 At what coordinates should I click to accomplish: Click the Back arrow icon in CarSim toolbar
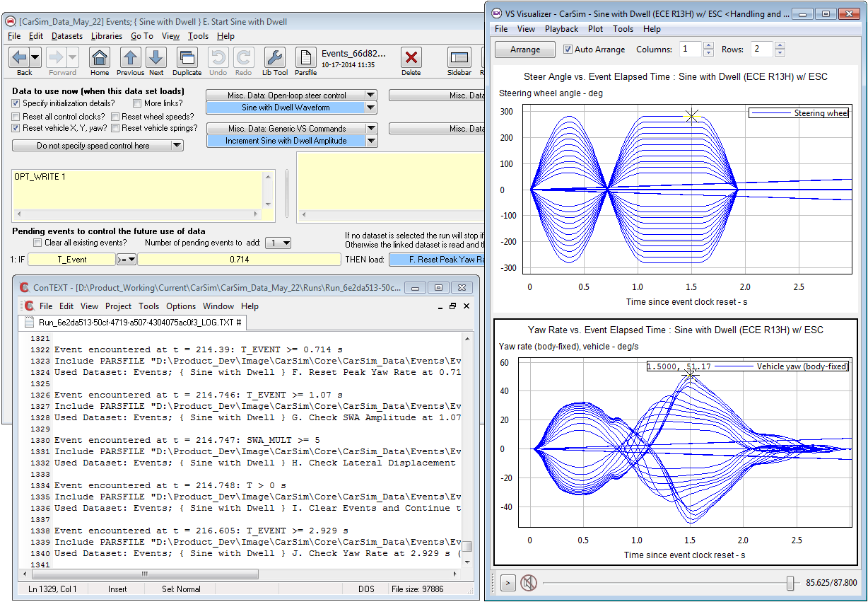coord(20,57)
